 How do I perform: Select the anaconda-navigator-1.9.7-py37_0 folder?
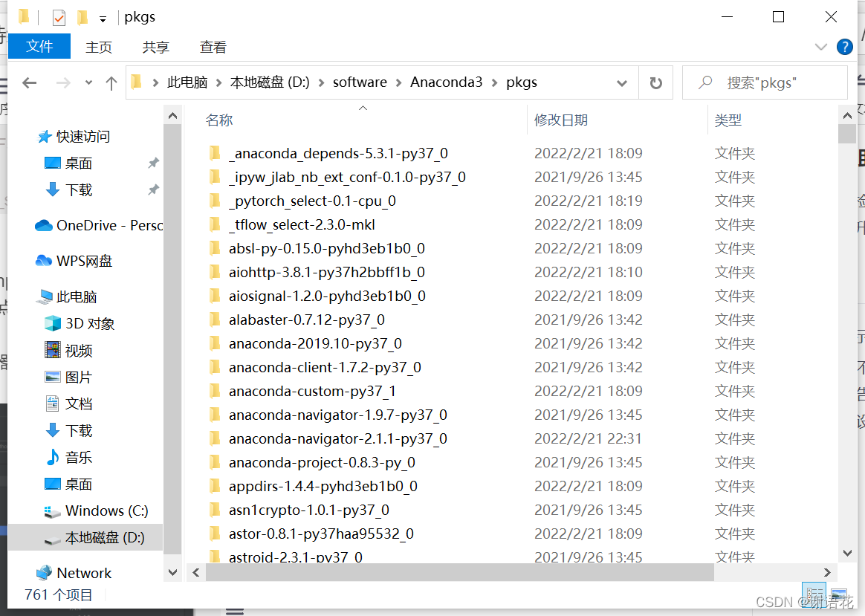337,415
